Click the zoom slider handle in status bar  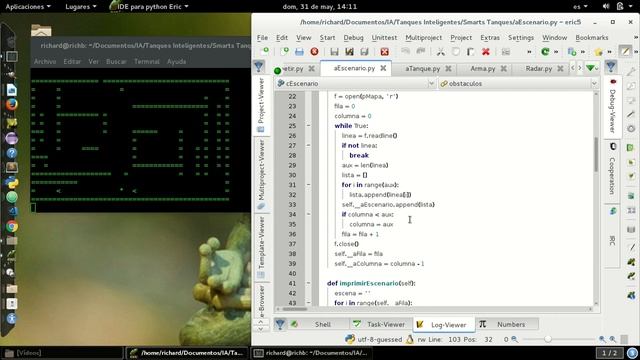click(548, 339)
